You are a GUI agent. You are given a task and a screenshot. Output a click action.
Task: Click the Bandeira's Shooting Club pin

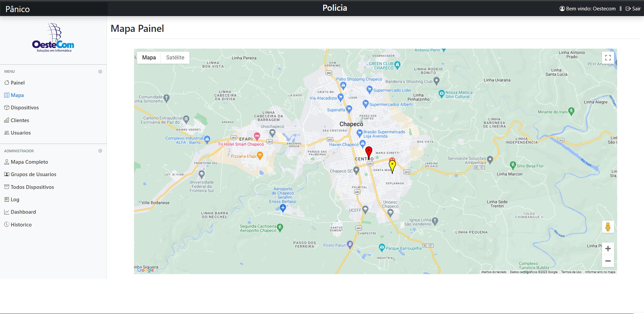436,81
